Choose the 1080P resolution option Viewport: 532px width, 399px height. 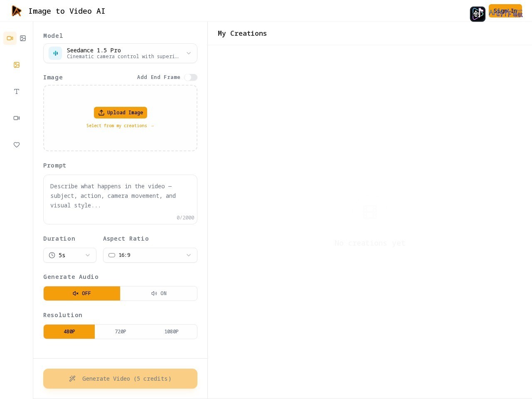(171, 332)
